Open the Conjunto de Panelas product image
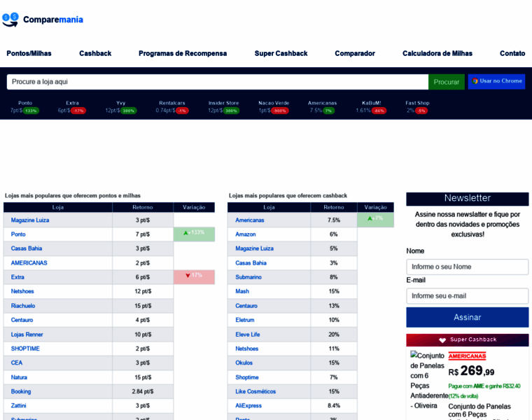This screenshot has height=420, width=532. [x=427, y=381]
